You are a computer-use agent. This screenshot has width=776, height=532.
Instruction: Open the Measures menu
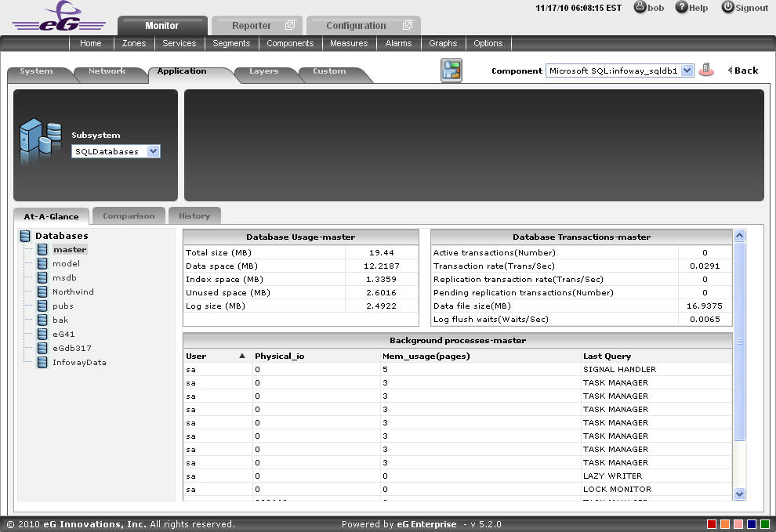click(349, 44)
